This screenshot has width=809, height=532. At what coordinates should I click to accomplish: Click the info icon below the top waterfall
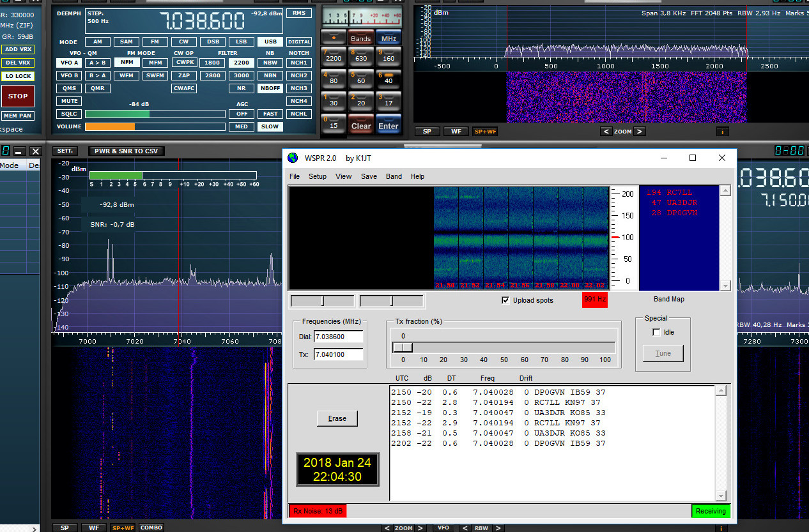(x=722, y=131)
